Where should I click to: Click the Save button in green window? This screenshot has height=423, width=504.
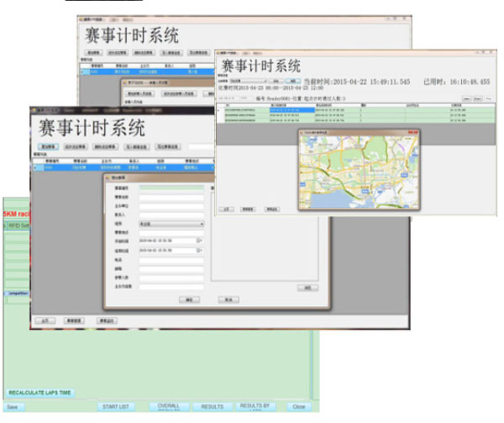tap(12, 407)
